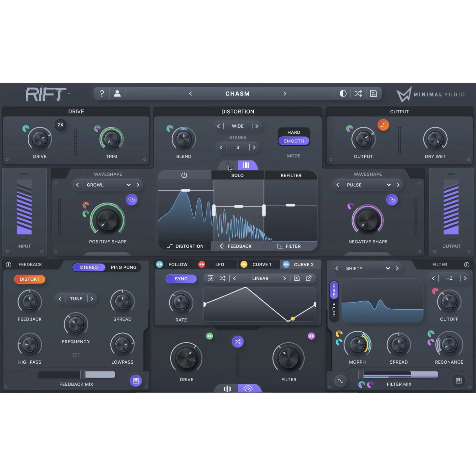
Task: Select Ping Pong feedback mode
Action: pyautogui.click(x=124, y=267)
